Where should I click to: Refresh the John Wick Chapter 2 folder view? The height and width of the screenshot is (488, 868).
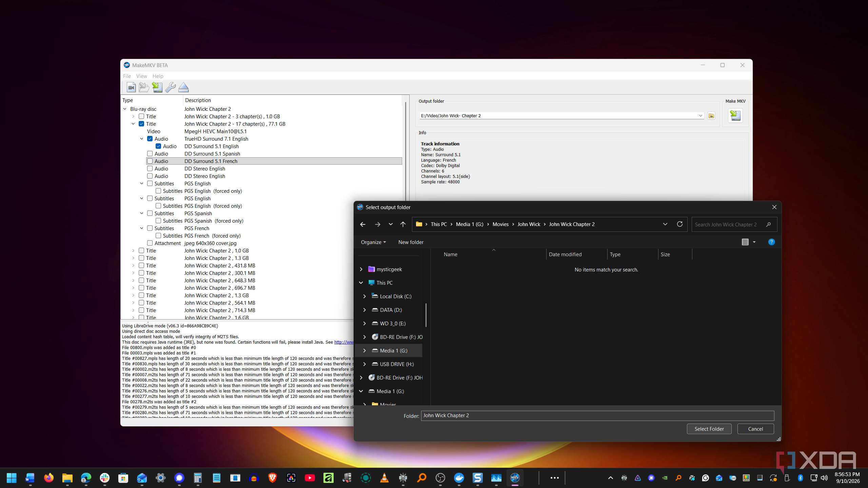click(679, 224)
